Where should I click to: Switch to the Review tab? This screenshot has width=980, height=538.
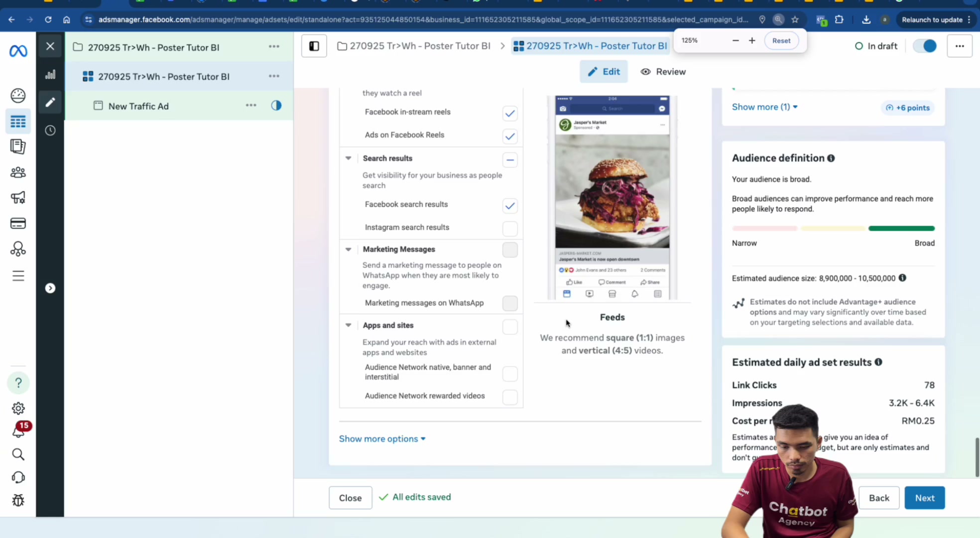[x=663, y=72]
